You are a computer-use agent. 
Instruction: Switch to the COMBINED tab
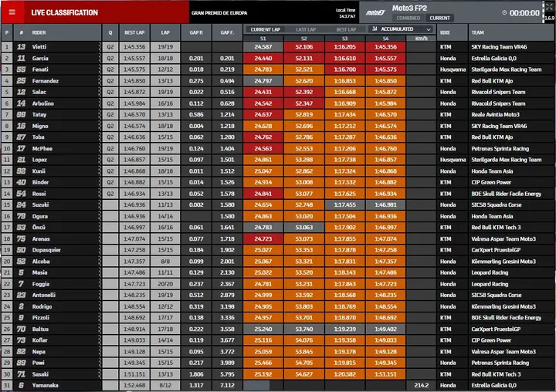click(x=409, y=18)
